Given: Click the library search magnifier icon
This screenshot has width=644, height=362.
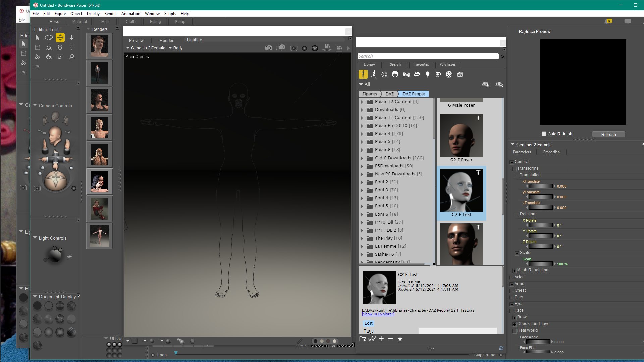Looking at the screenshot, I should pyautogui.click(x=502, y=56).
